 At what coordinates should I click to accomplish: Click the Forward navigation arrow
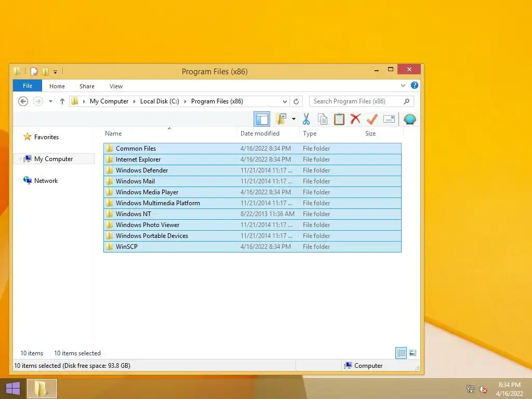click(38, 101)
